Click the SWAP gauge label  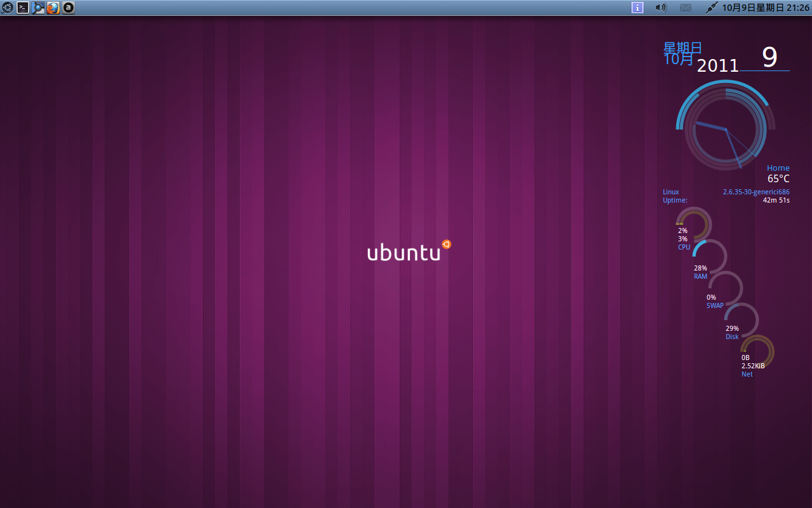tap(715, 305)
